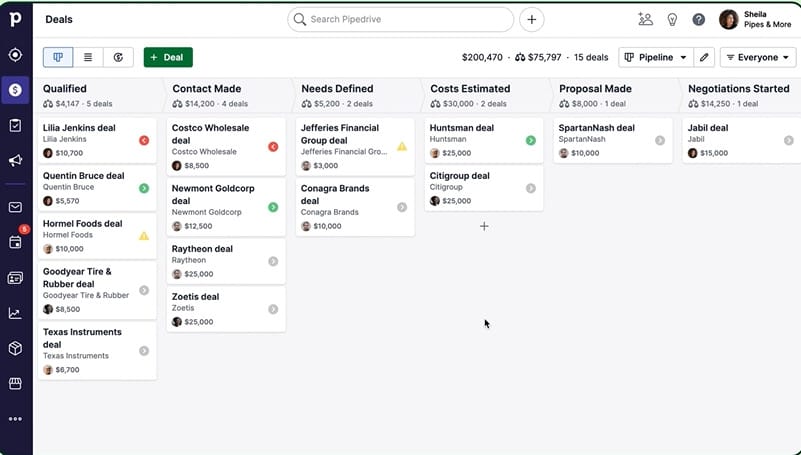801x455 pixels.
Task: Open the Raytheon deal card
Action: [226, 261]
